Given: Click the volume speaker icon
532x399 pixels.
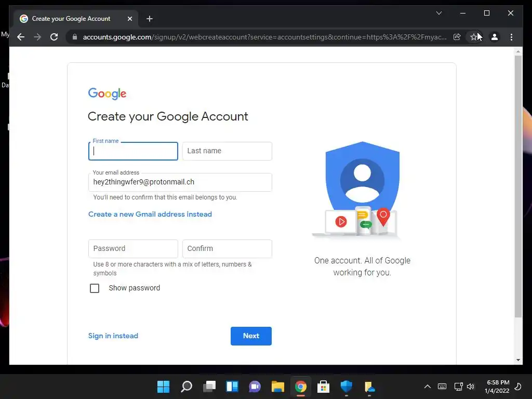Looking at the screenshot, I should click(471, 387).
